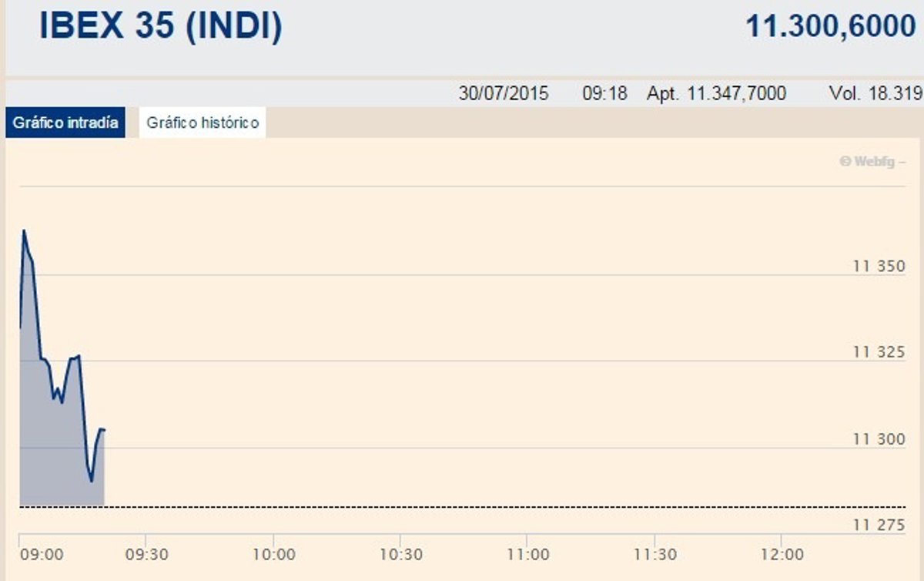
Task: Select the 10:00 time axis label
Action: coord(273,555)
